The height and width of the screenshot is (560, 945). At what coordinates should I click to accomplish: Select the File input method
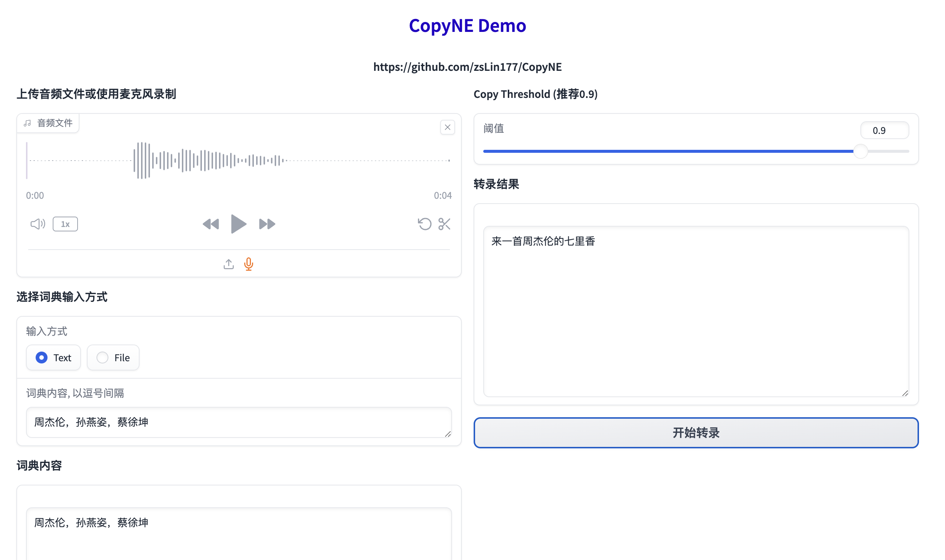click(x=113, y=358)
